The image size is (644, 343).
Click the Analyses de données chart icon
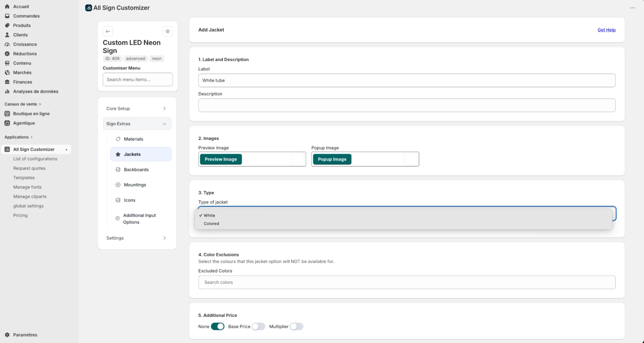point(7,91)
